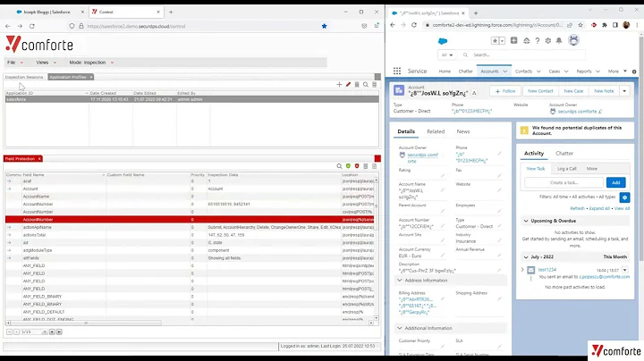This screenshot has height=361, width=644.
Task: Open the Salesforce search scope All dropdown
Action: pyautogui.click(x=447, y=55)
